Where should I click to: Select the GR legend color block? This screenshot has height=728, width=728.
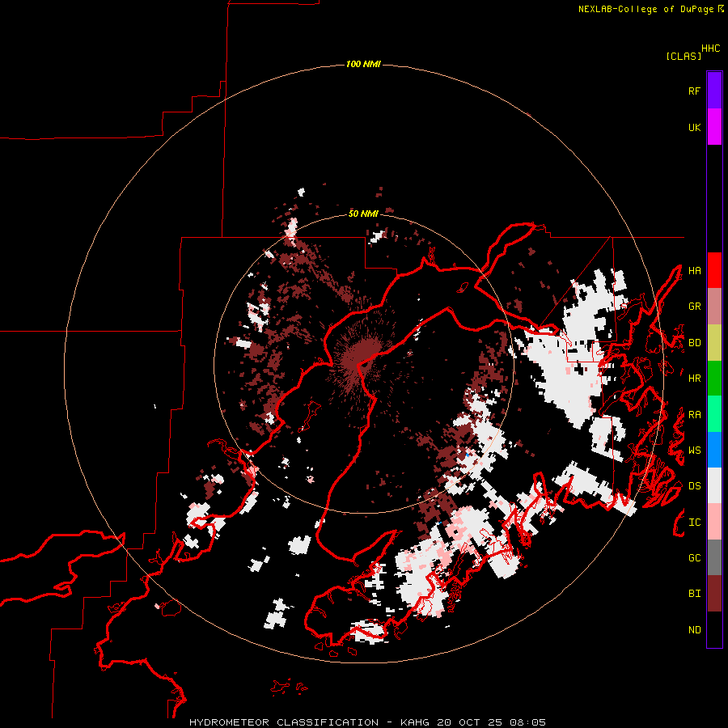[714, 307]
